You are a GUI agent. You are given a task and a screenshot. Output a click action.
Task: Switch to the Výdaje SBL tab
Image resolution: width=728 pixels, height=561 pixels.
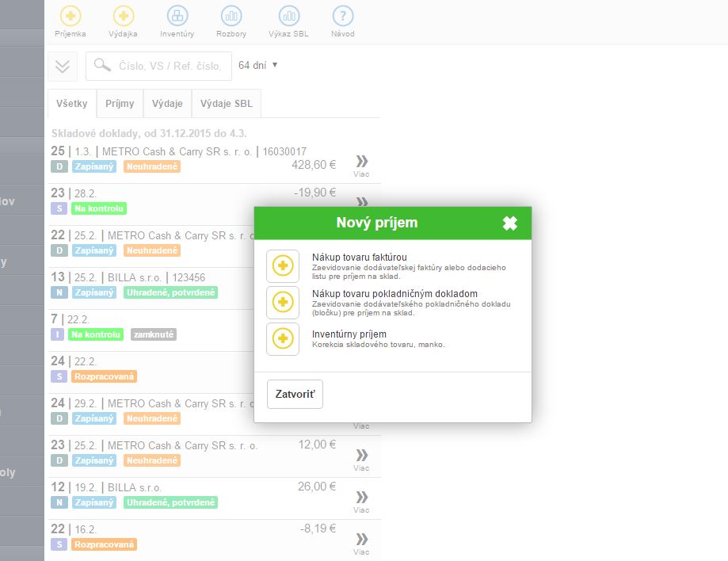pyautogui.click(x=227, y=104)
